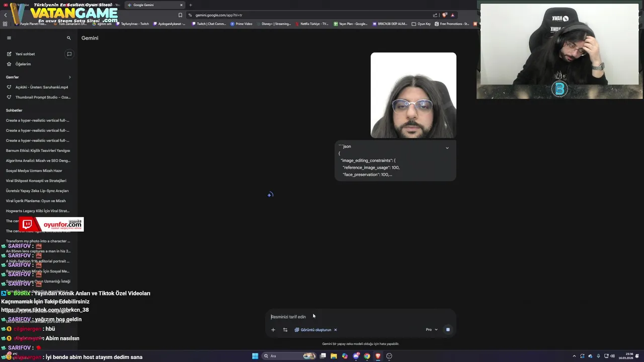Viewport: 644px width, 362px height.
Task: Open chat 'Barnum Etkisi: Kişilik Tasvirleri Yanılgısı'
Action: (38, 150)
